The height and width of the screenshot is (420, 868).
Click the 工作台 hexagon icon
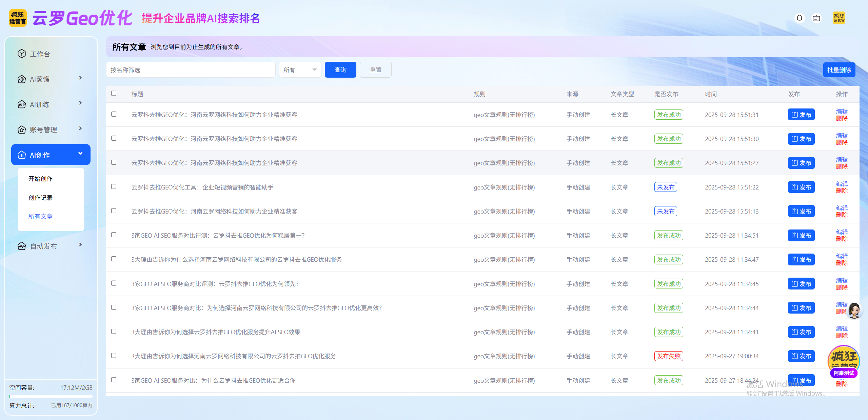[22, 54]
